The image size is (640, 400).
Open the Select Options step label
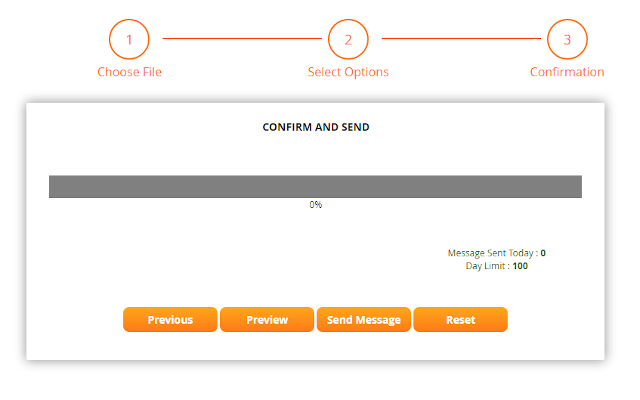(x=348, y=72)
